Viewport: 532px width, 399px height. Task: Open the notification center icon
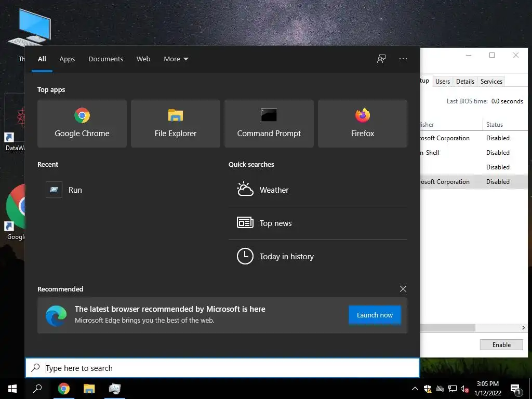[515, 390]
